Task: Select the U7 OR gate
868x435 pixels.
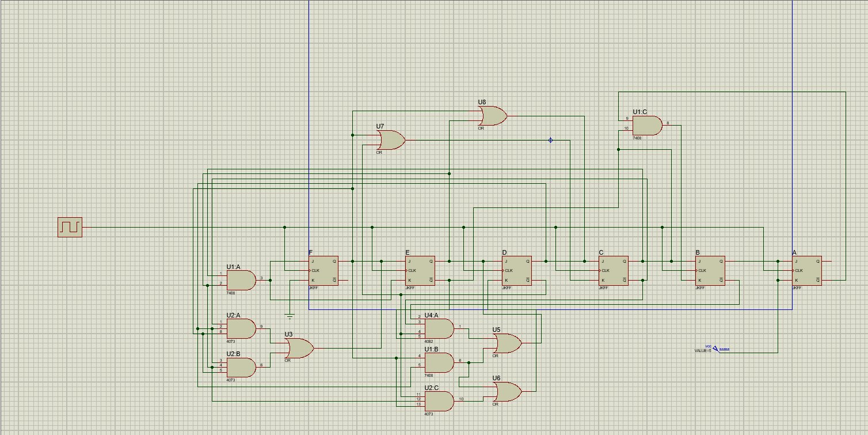Action: click(x=391, y=140)
